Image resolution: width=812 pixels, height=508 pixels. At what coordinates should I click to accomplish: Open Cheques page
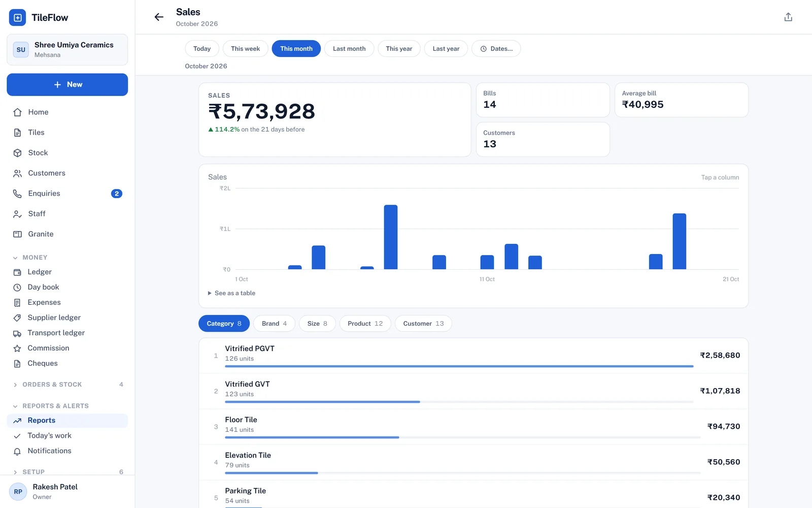pyautogui.click(x=67, y=364)
